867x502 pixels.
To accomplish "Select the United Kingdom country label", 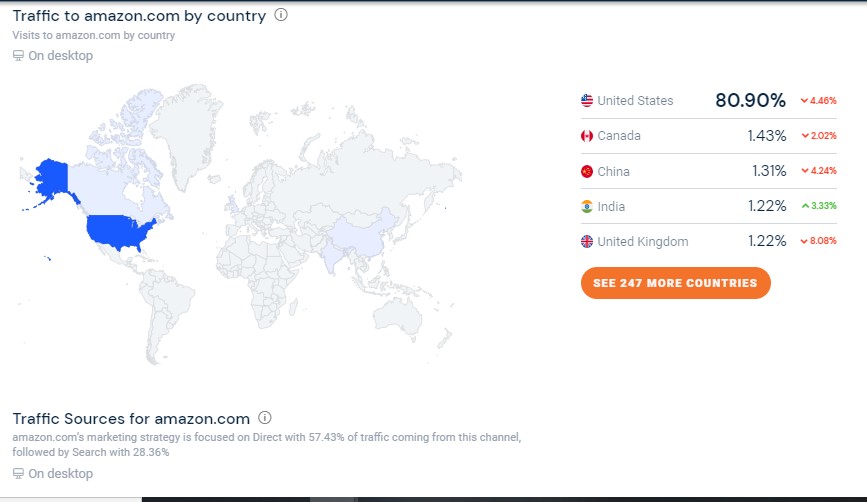I will click(643, 241).
